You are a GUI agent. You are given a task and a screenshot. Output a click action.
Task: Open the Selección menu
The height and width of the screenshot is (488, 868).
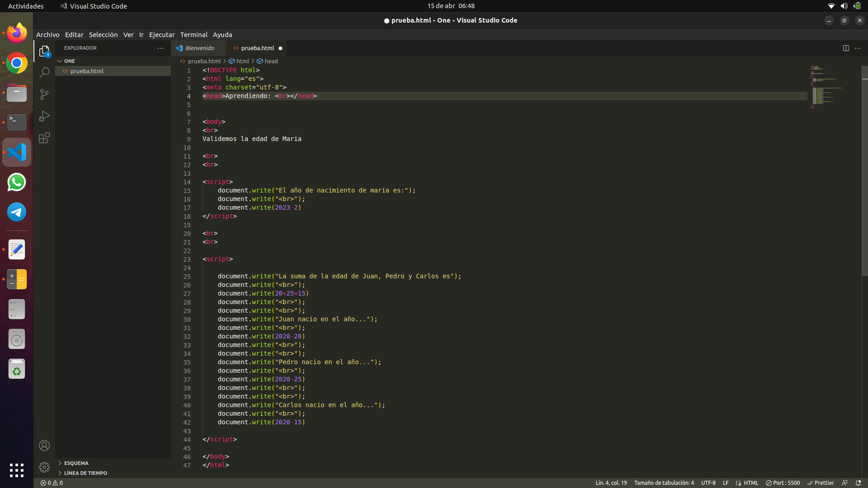(x=103, y=35)
